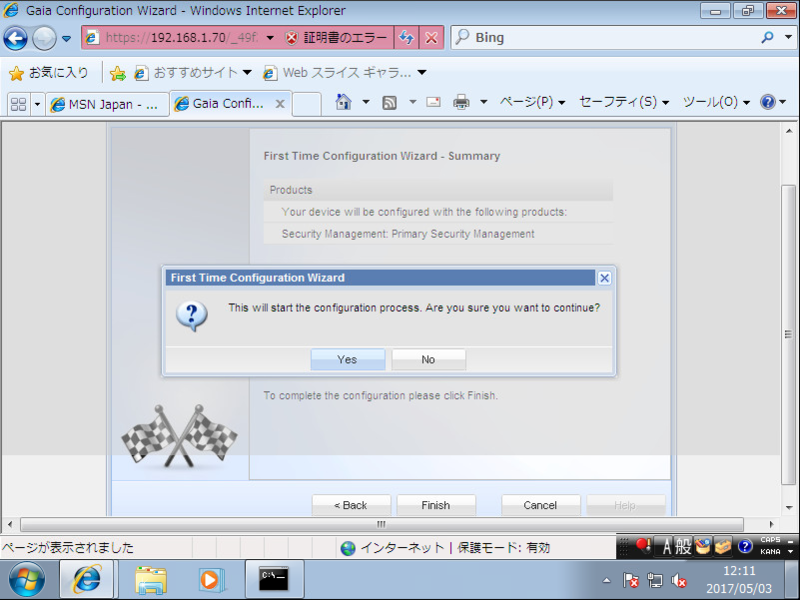Open the ツール(O) menu
Screen dimensions: 800x600
716,102
